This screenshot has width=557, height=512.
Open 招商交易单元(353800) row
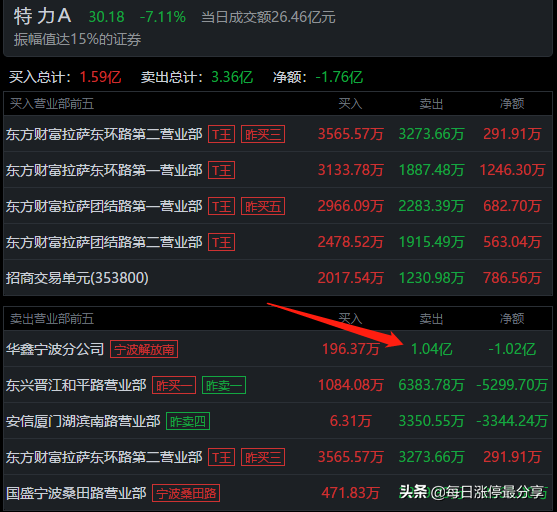point(278,278)
